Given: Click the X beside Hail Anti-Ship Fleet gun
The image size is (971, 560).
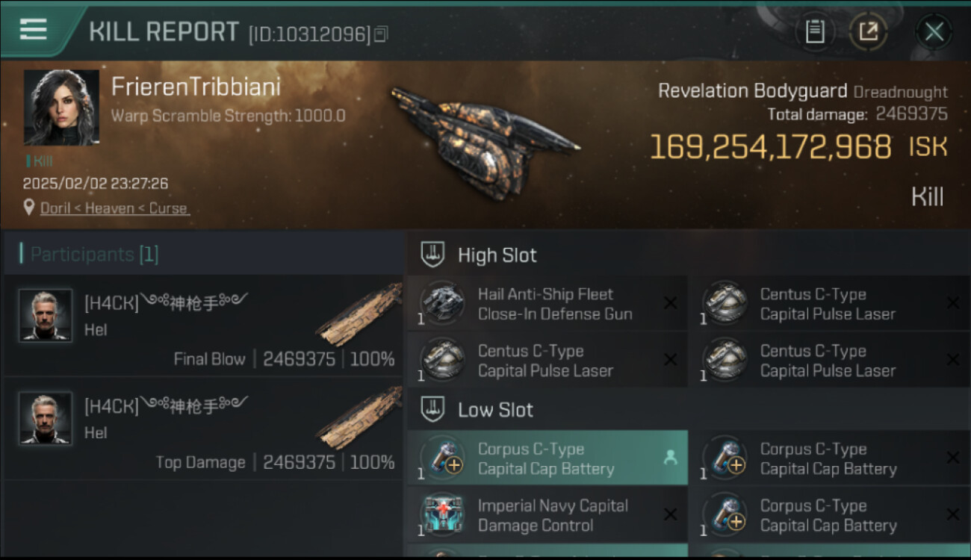Looking at the screenshot, I should click(x=670, y=302).
